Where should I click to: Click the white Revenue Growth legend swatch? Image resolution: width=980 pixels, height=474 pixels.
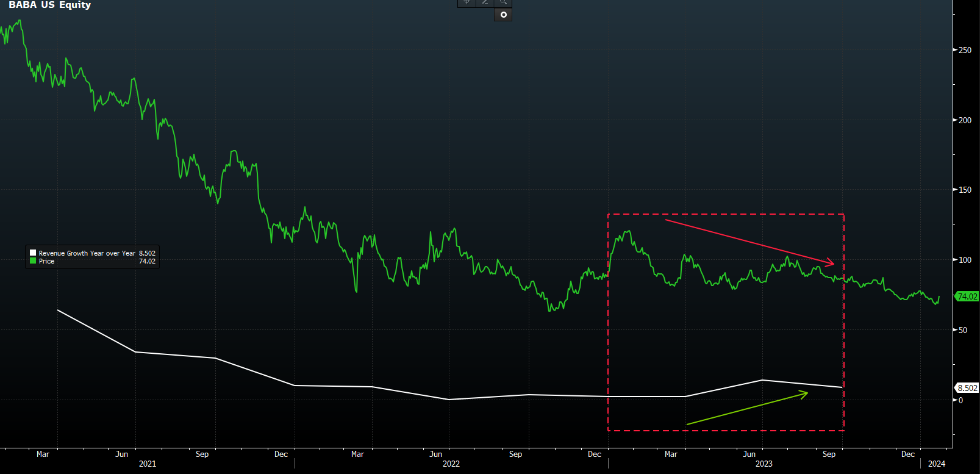33,253
